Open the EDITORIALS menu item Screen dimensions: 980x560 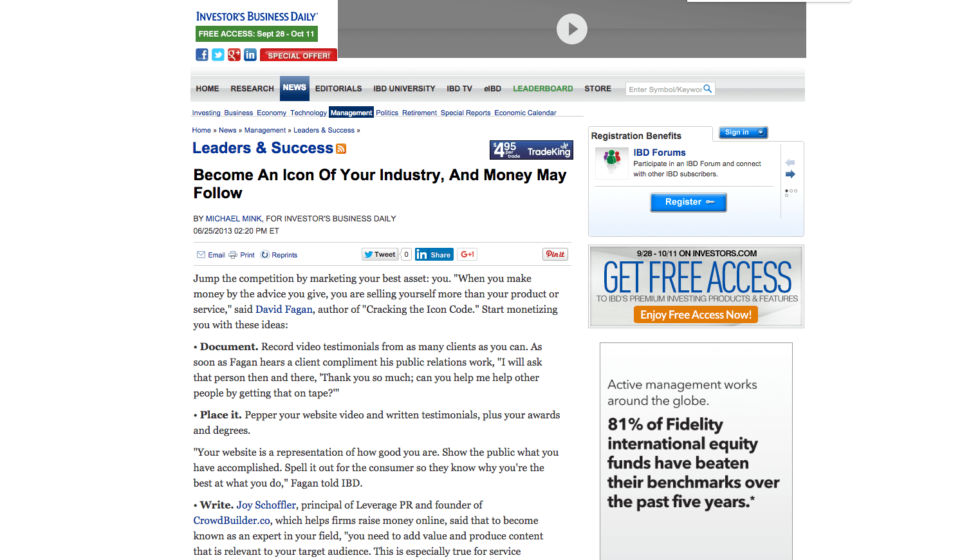click(338, 89)
